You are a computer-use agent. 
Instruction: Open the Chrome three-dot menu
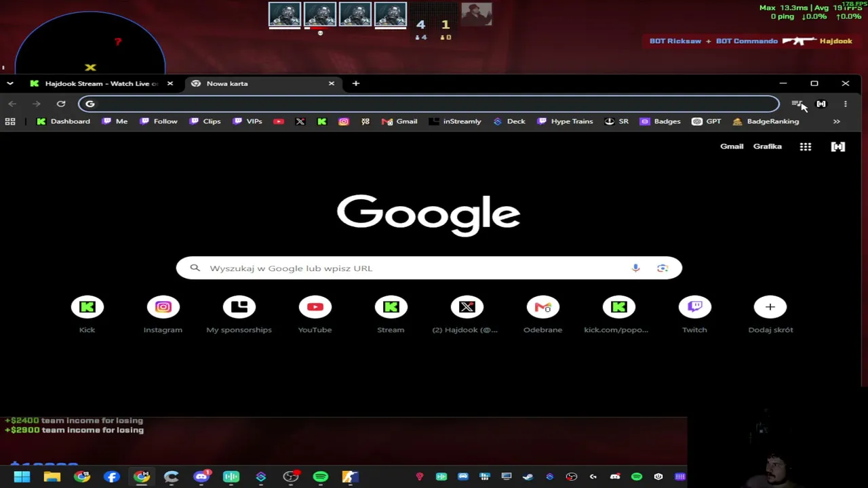[x=846, y=104]
